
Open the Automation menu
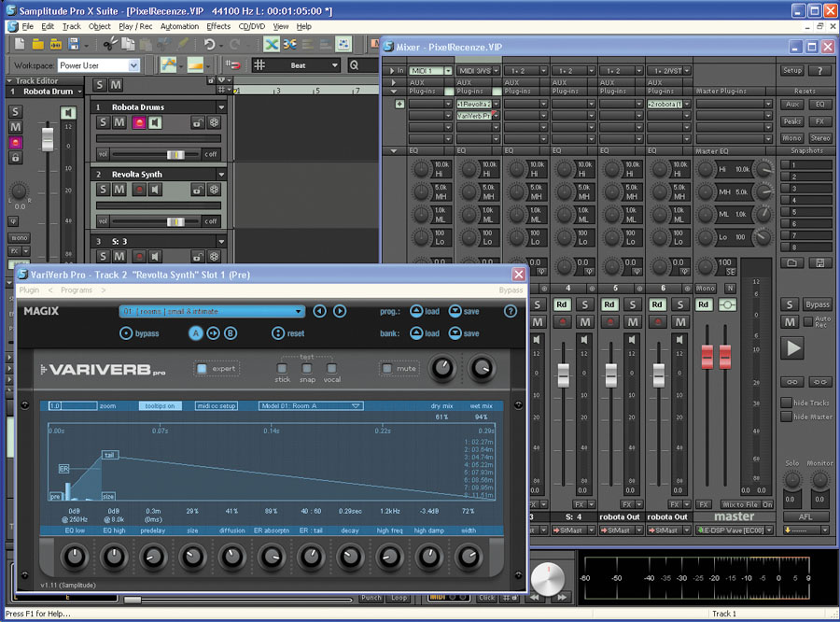coord(179,26)
